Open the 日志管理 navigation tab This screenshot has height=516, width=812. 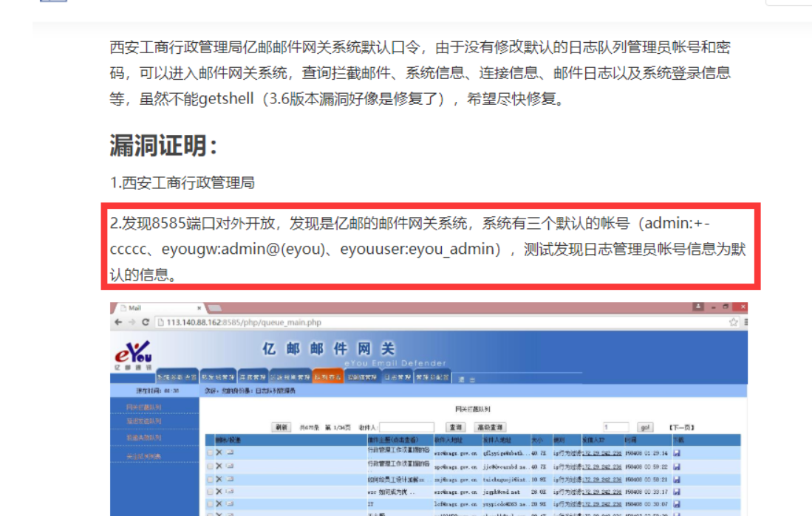398,377
